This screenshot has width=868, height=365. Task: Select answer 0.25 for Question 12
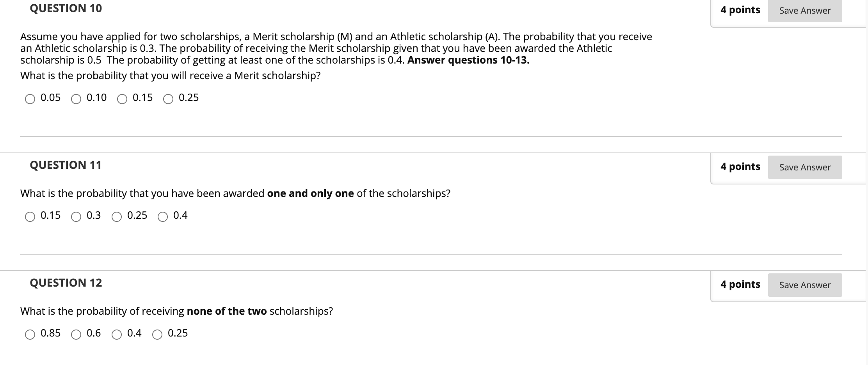click(x=158, y=335)
